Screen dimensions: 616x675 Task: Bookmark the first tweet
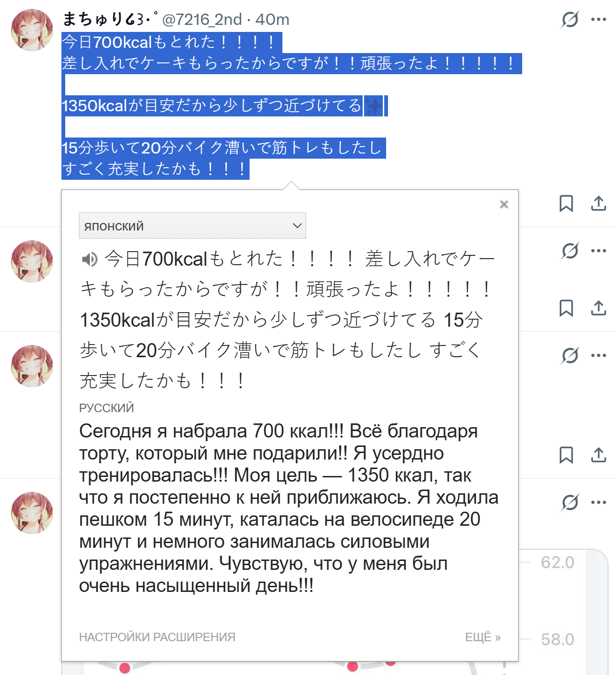pos(566,203)
